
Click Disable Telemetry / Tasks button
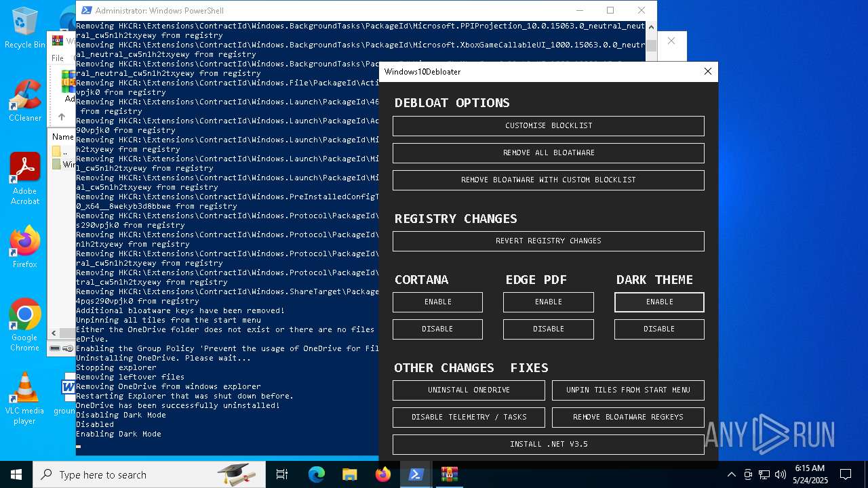469,418
